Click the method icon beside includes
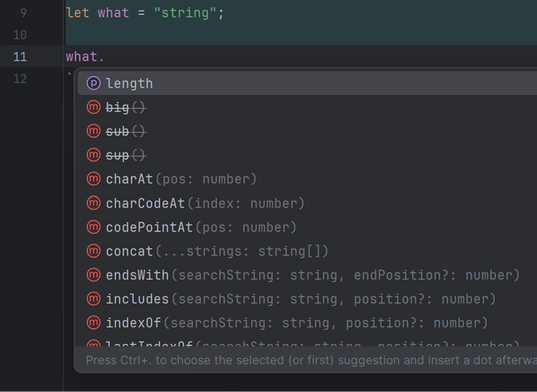537x392 pixels. [94, 299]
